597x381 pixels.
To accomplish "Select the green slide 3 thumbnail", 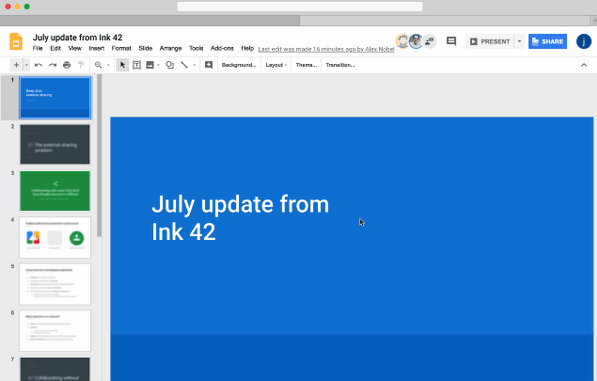I will [x=55, y=191].
